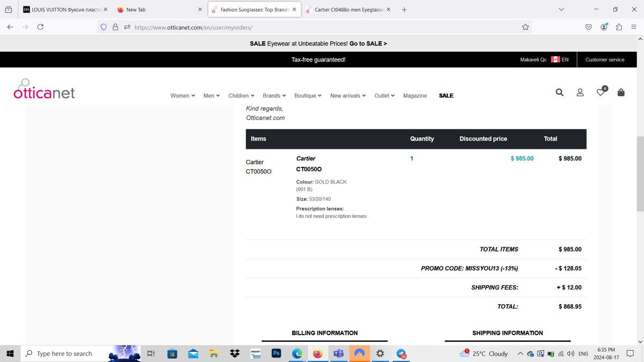Click the SHIPPING FEES label
The height and width of the screenshot is (362, 644).
pos(495,287)
